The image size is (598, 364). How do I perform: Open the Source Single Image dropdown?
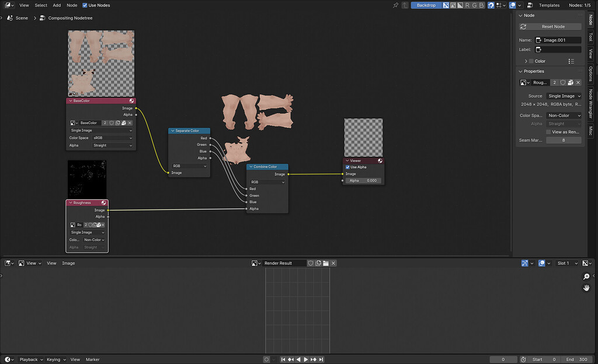565,96
